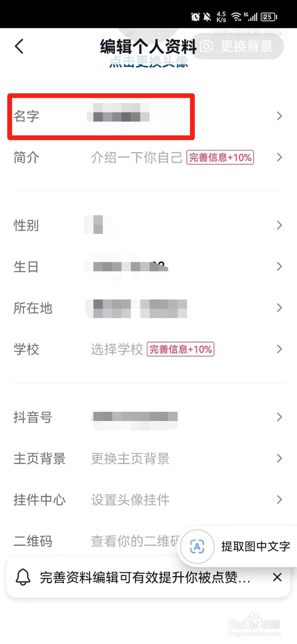Tap the battery indicator icon
This screenshot has height=644, width=297.
click(269, 17)
